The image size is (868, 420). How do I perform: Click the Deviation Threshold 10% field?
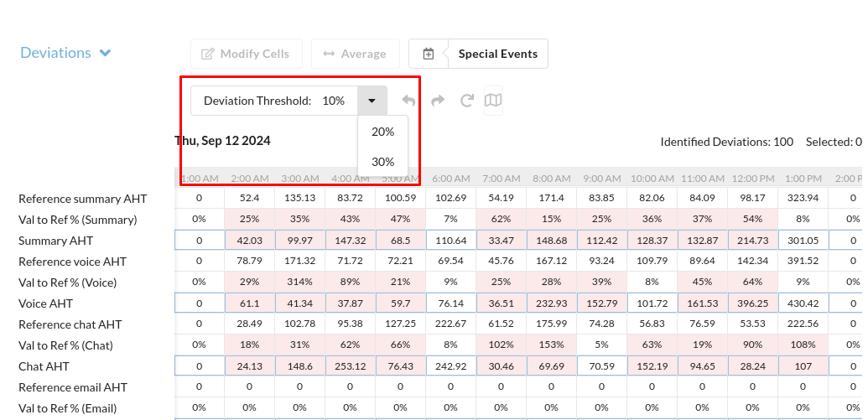[275, 101]
